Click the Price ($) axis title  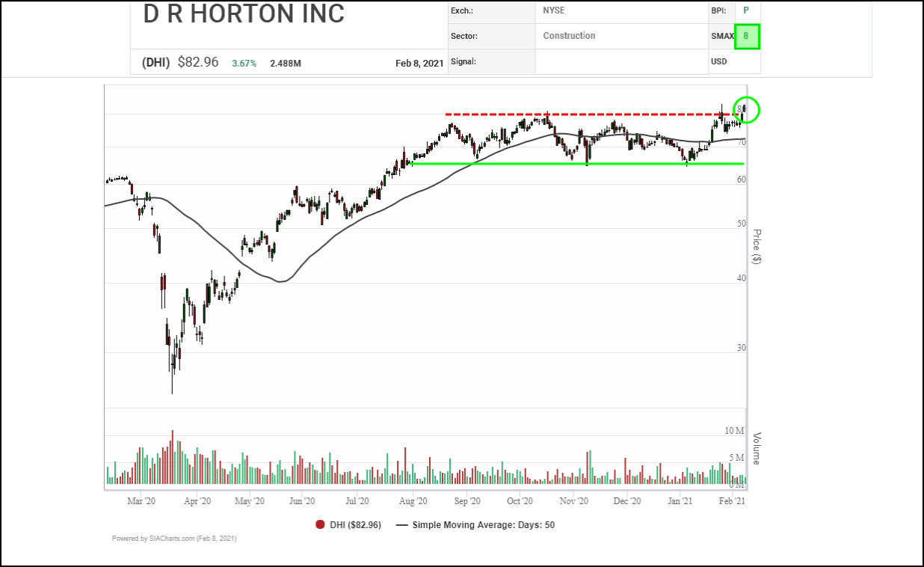[x=757, y=247]
